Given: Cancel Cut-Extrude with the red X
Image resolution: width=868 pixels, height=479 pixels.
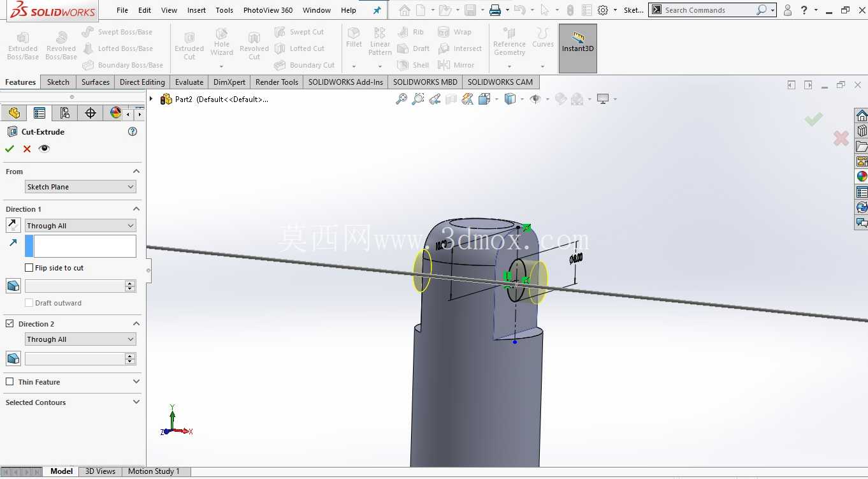Looking at the screenshot, I should pos(27,149).
